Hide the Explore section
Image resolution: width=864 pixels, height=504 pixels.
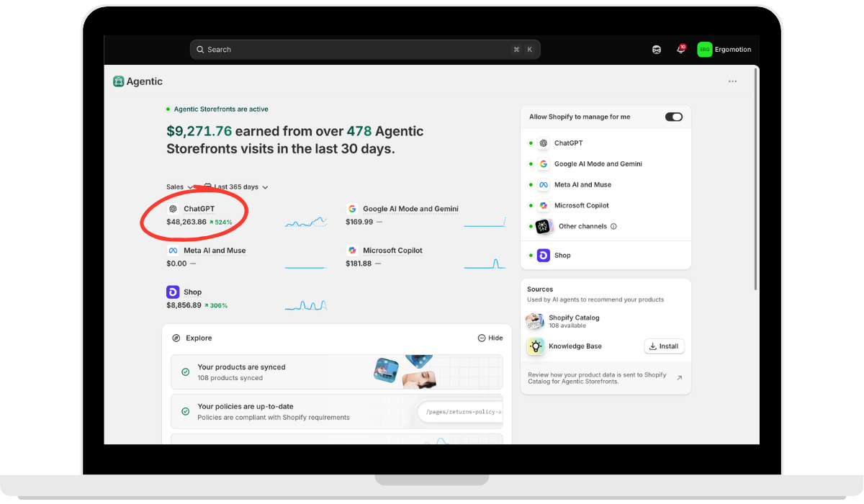(x=490, y=338)
